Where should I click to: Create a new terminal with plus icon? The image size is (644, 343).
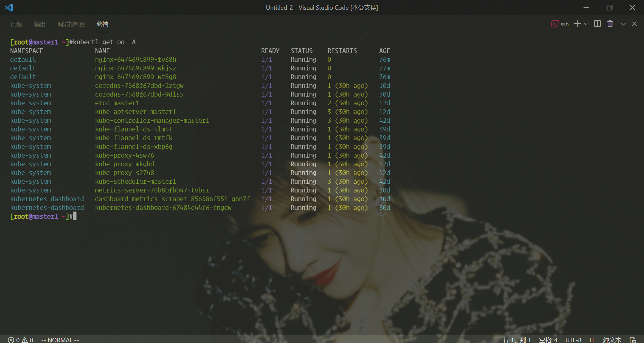pyautogui.click(x=577, y=24)
